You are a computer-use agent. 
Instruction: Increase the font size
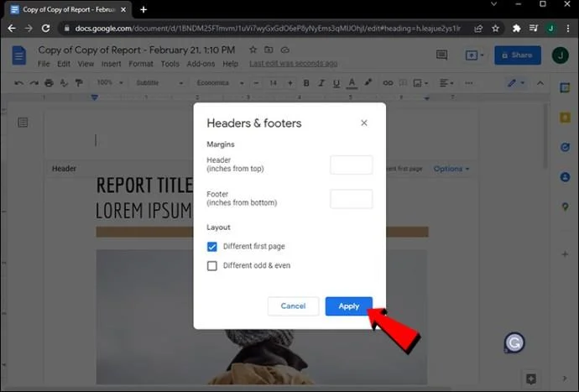click(x=290, y=83)
